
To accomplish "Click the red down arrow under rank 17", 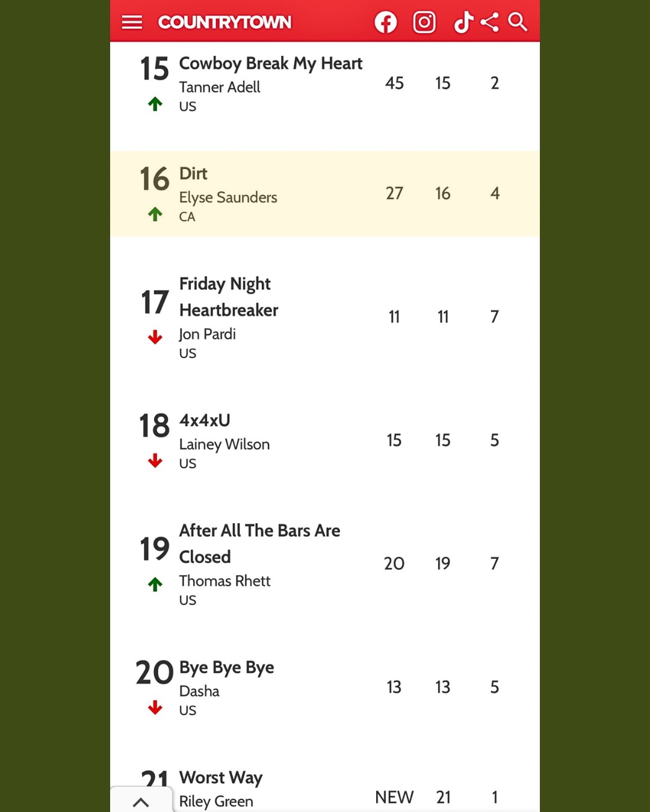I will tap(155, 337).
